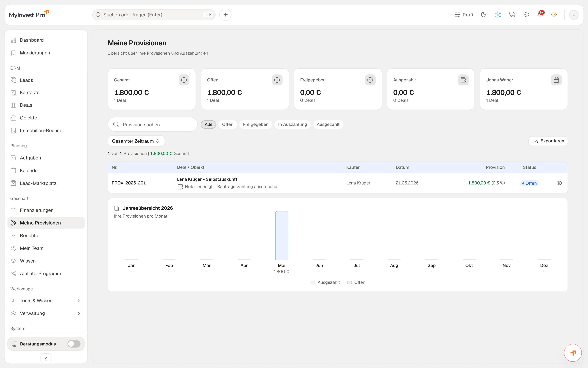Screen dimensions: 588x368
Task: Click the Berichte chart icon
Action: point(13,236)
